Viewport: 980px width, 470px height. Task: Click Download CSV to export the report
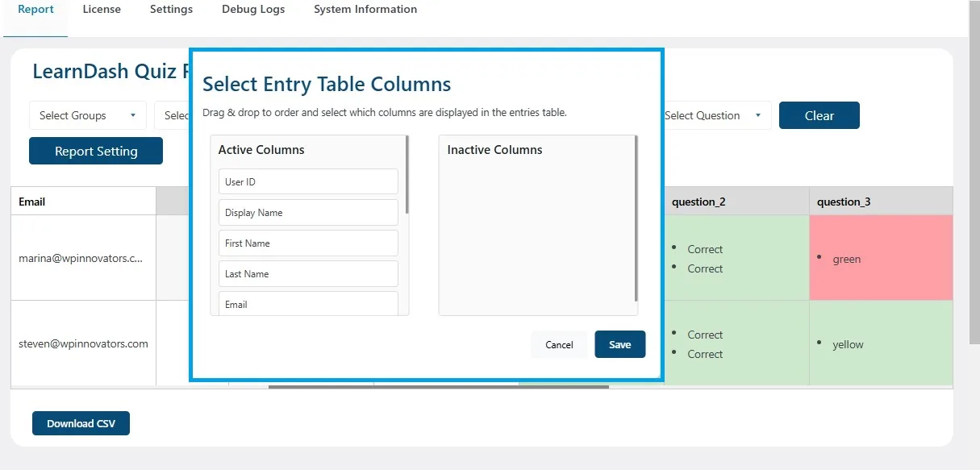(81, 422)
